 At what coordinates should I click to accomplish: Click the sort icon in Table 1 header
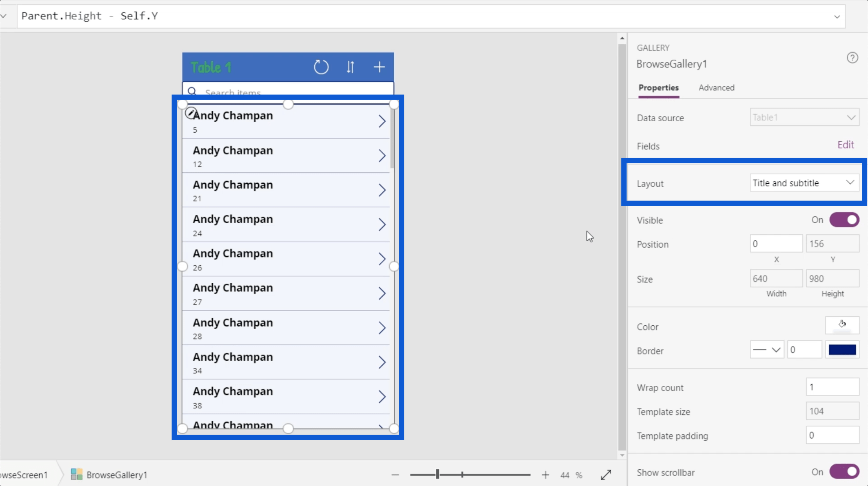(x=350, y=67)
